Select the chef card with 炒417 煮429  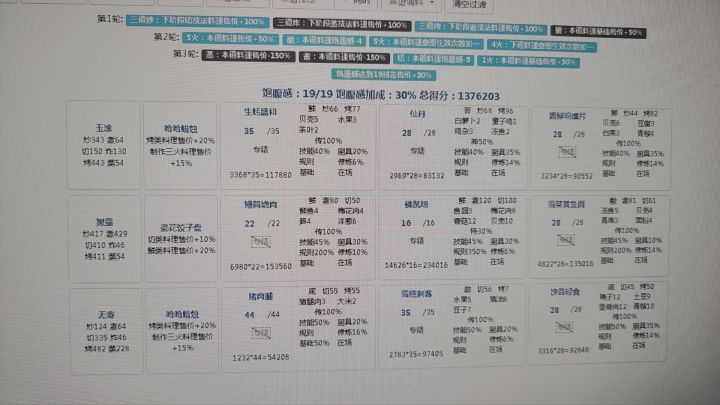pos(105,239)
